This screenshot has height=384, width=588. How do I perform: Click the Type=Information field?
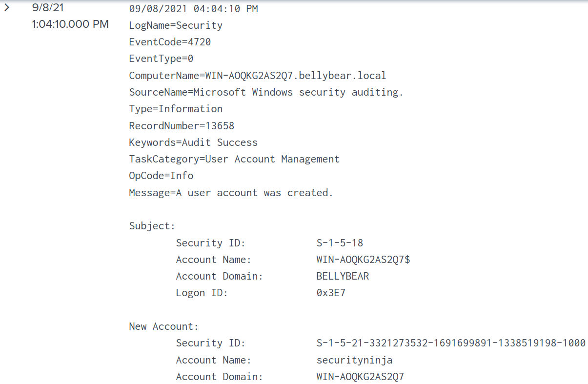(x=176, y=109)
